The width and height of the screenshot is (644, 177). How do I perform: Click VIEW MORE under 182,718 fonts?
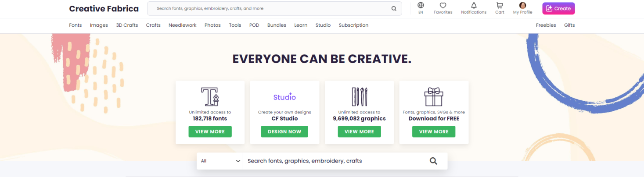click(x=210, y=131)
